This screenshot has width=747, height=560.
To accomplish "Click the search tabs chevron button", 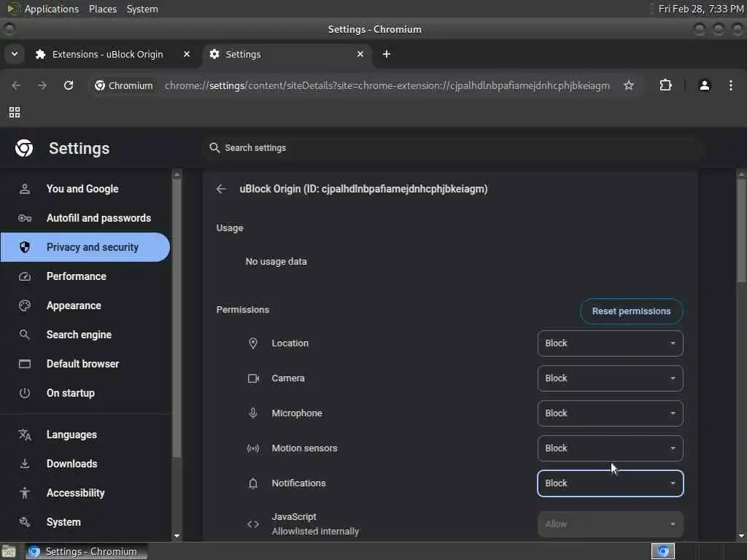I will (x=15, y=54).
